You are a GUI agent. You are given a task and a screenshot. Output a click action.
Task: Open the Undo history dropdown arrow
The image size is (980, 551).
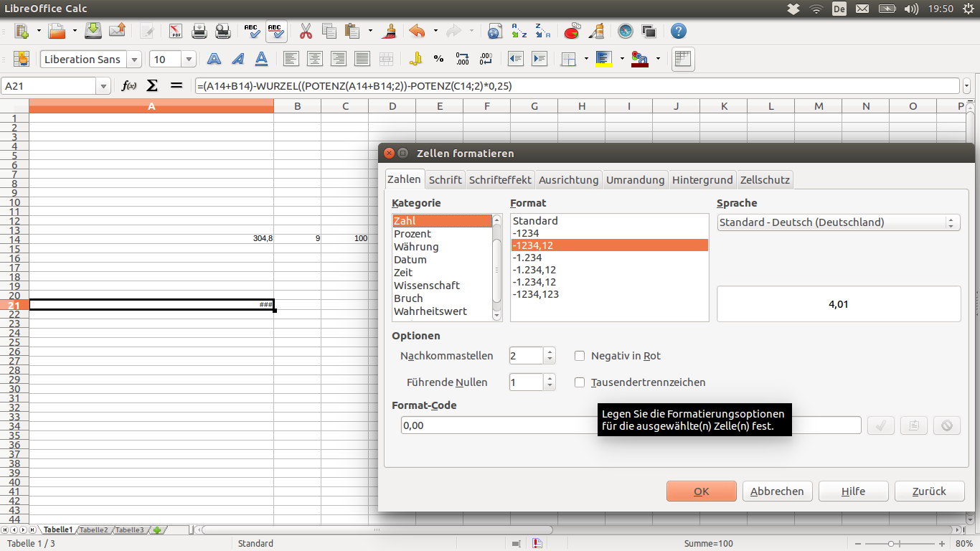click(435, 32)
